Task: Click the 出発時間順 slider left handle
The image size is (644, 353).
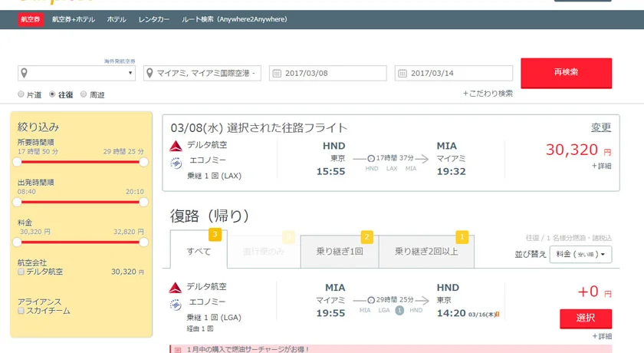Action: pyautogui.click(x=17, y=202)
